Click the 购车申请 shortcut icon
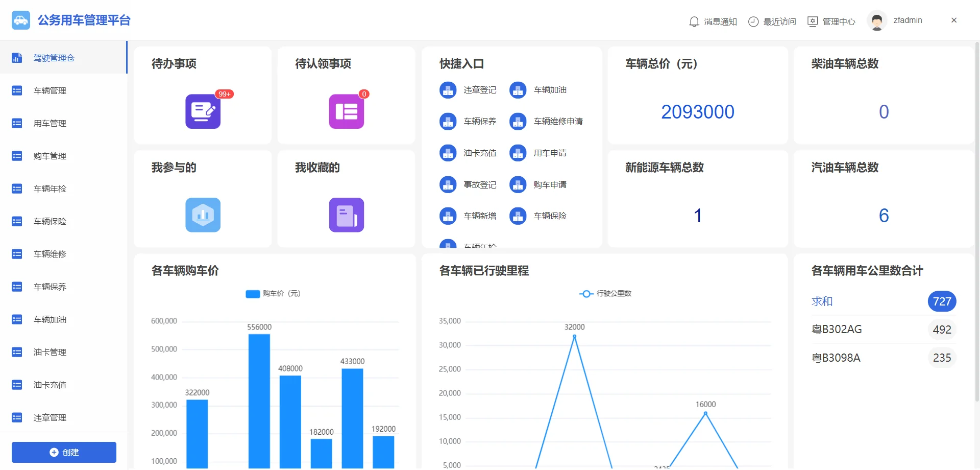The width and height of the screenshot is (980, 470). point(518,185)
